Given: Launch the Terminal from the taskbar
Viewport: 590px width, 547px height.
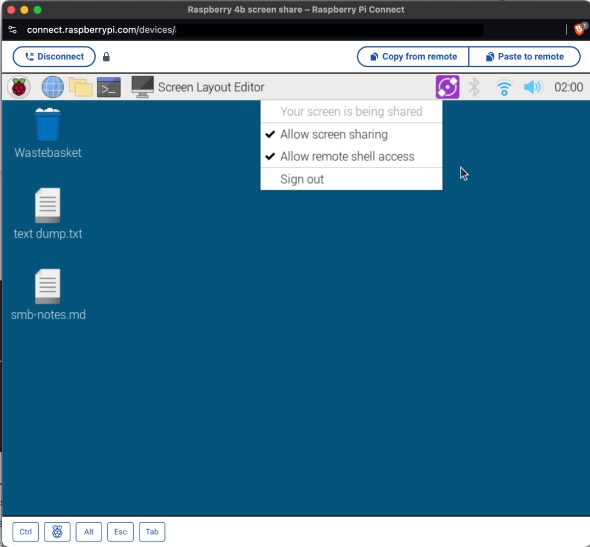Looking at the screenshot, I should (x=109, y=87).
